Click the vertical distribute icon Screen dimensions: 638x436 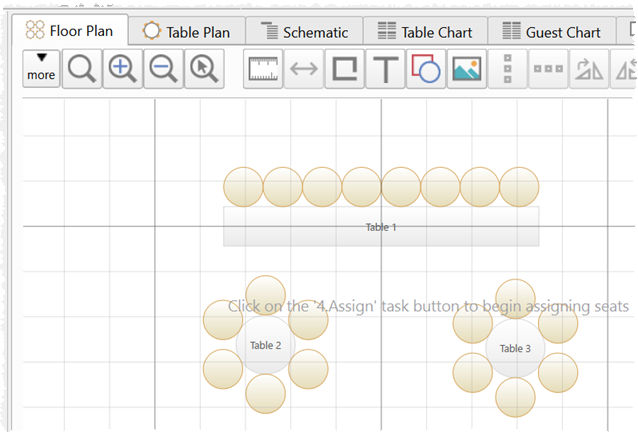click(x=508, y=69)
